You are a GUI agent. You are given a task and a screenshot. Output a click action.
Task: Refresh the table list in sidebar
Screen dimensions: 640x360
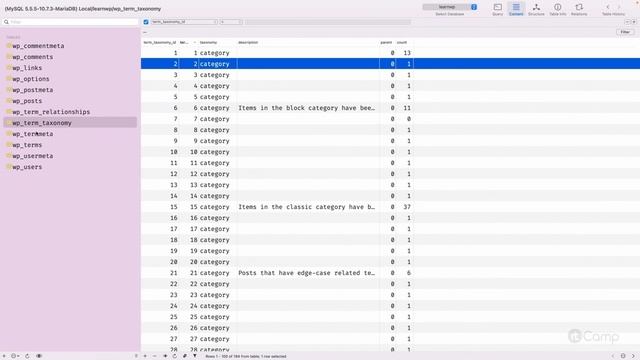point(27,356)
